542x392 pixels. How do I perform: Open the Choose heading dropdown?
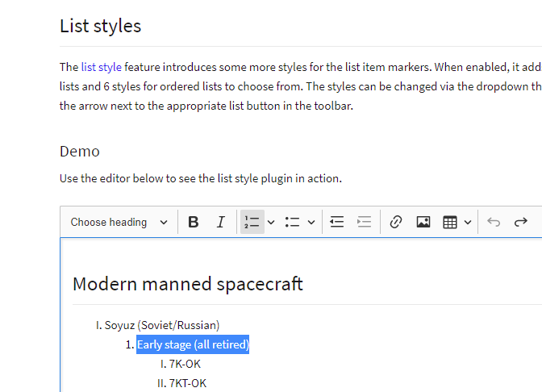[x=119, y=222]
